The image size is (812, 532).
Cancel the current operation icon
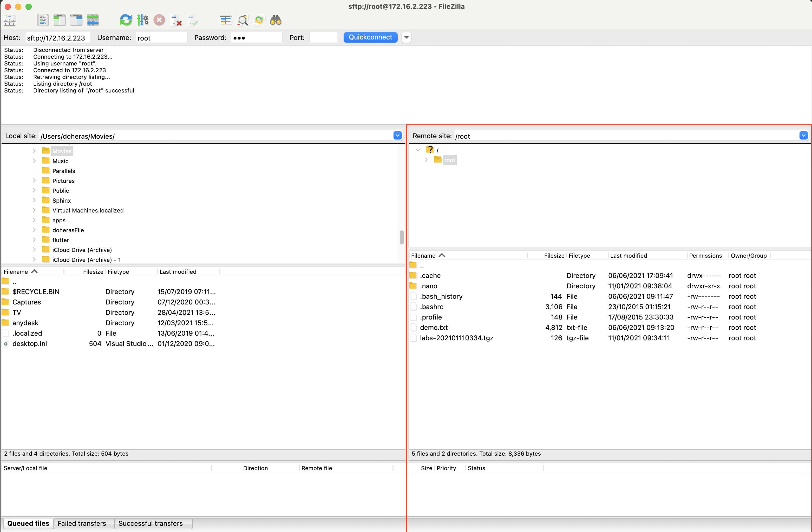tap(159, 21)
